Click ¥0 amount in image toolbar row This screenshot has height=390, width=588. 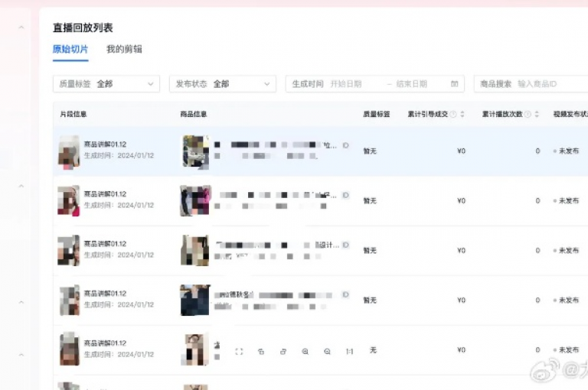click(461, 350)
